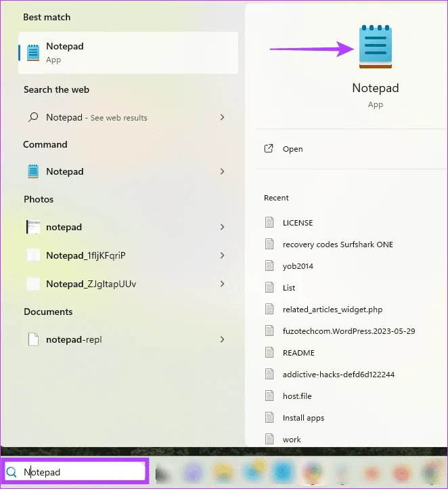Open recent file LICENSE
Screen dimensions: 448x489
(x=298, y=223)
